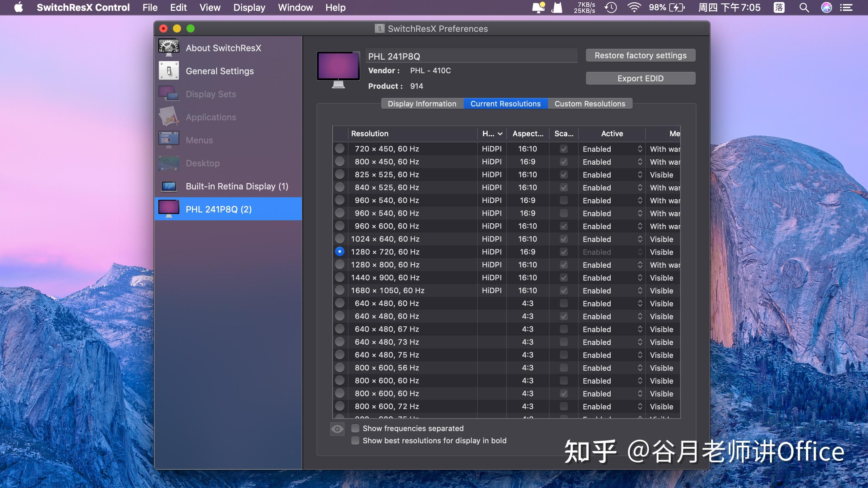Select Display Sets in the sidebar
This screenshot has height=488, width=868.
pyautogui.click(x=210, y=94)
